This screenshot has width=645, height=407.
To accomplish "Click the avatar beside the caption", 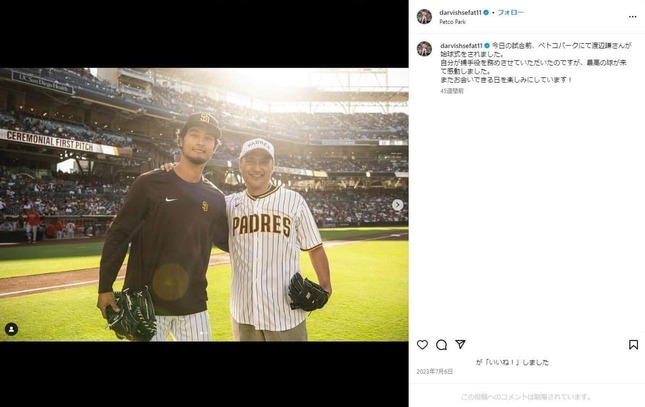I will (424, 48).
